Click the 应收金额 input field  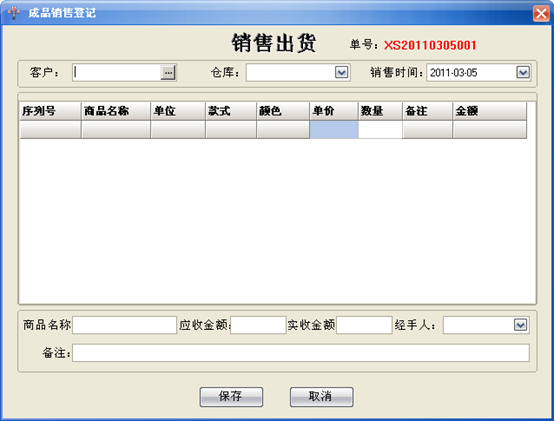[258, 325]
